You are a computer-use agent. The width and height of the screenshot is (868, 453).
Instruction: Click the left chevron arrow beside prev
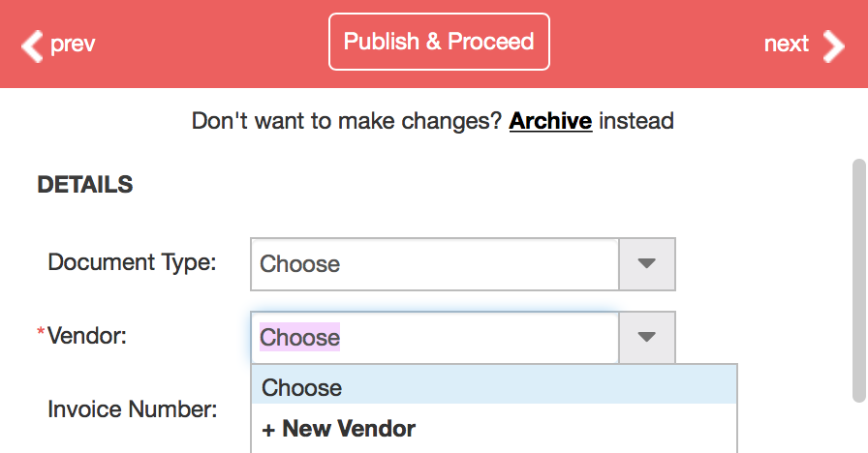click(32, 45)
